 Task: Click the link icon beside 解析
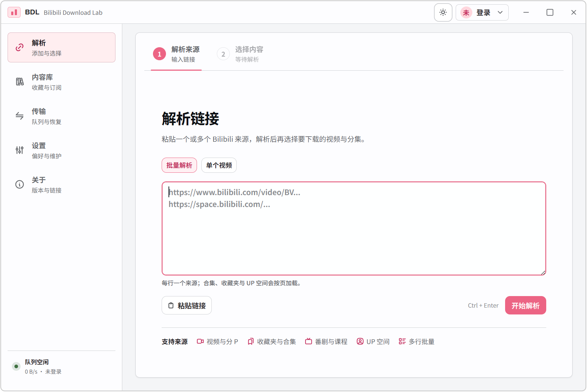[x=20, y=48]
